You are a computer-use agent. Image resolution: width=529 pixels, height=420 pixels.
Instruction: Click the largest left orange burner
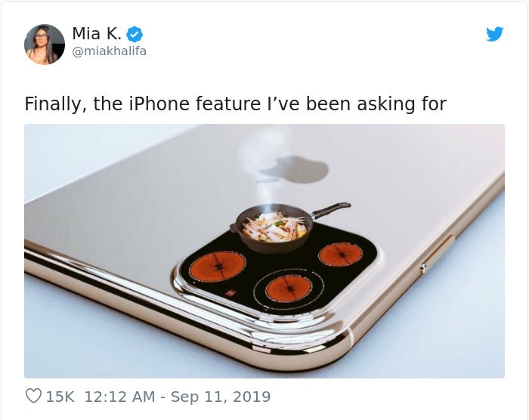coord(217,267)
